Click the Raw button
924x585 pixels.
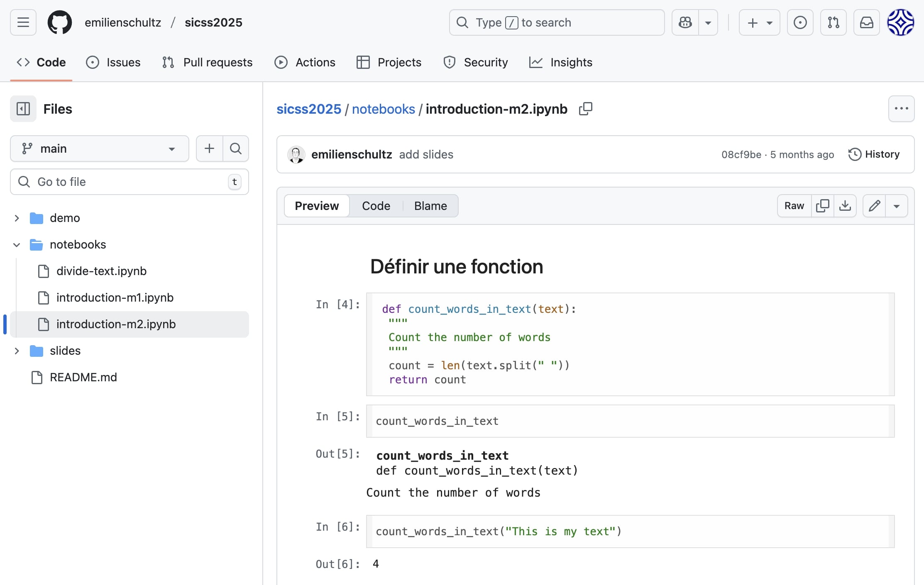(x=794, y=205)
